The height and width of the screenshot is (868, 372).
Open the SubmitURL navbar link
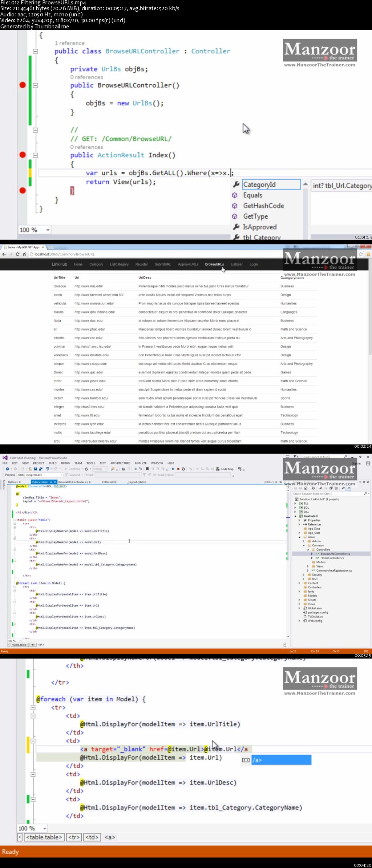163,264
